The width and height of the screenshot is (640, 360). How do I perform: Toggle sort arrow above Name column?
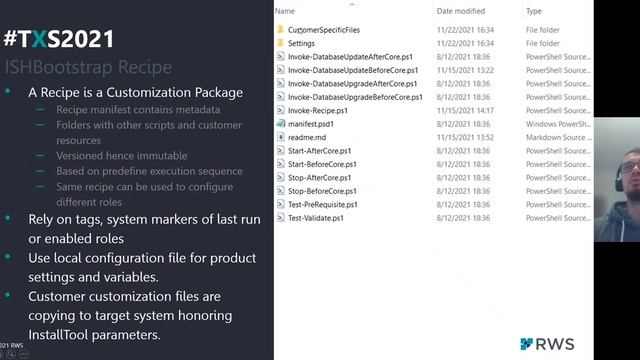352,4
